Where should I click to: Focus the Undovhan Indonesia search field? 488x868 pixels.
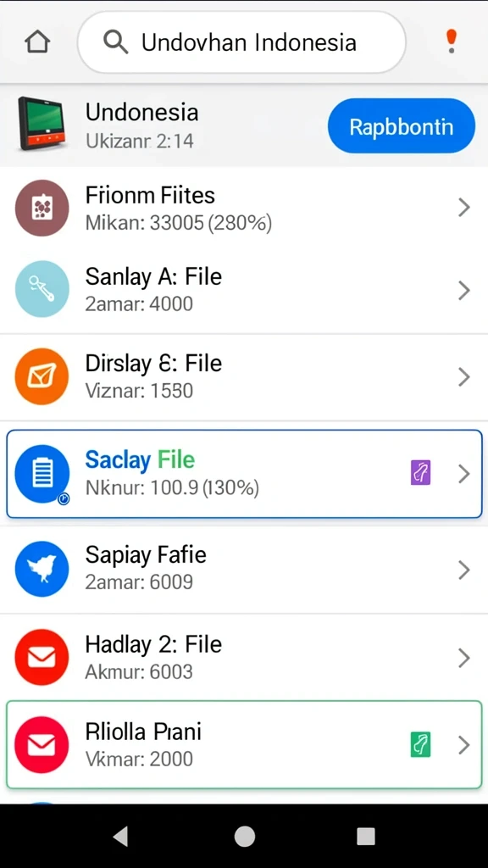click(x=241, y=42)
